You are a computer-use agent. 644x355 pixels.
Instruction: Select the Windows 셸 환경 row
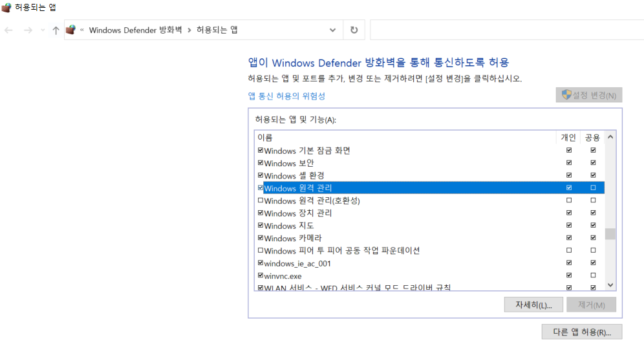click(x=429, y=175)
